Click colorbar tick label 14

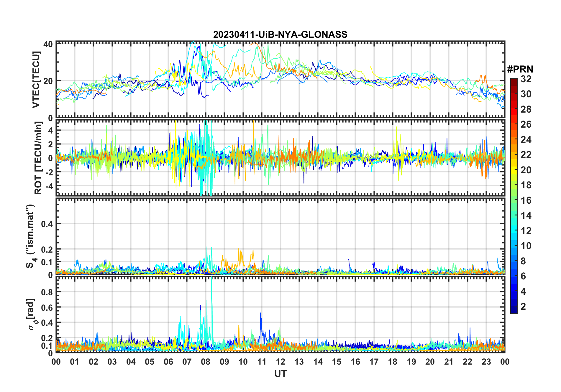(x=526, y=215)
